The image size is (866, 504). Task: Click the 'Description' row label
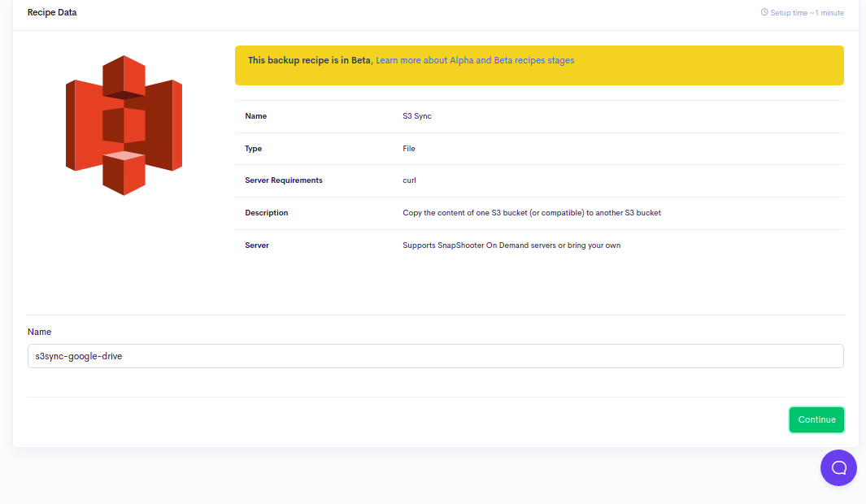coord(266,213)
